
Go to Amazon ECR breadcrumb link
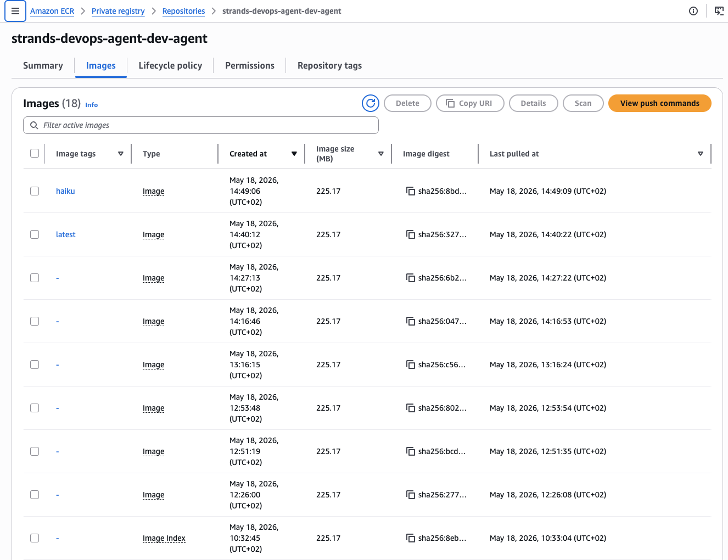52,11
